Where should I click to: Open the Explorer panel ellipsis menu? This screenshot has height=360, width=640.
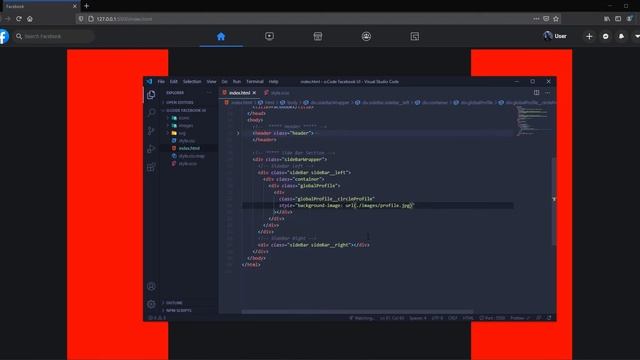(x=209, y=93)
